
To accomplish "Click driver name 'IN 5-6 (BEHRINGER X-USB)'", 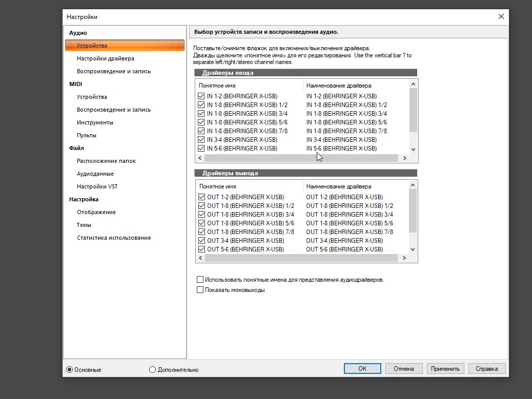I will coord(341,148).
